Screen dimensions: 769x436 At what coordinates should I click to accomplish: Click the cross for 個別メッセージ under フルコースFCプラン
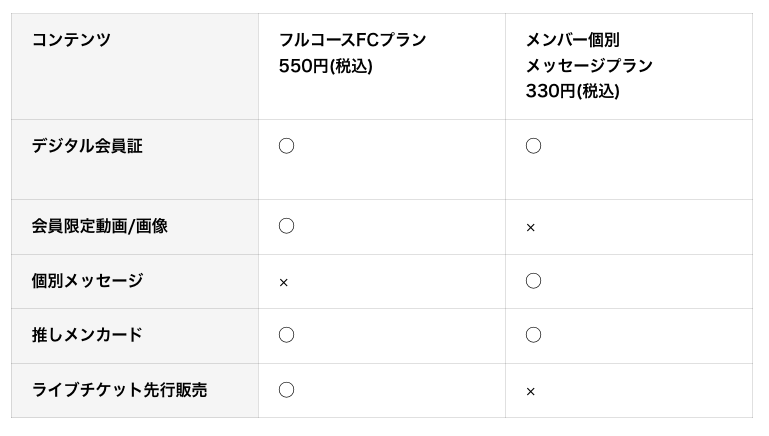(284, 283)
